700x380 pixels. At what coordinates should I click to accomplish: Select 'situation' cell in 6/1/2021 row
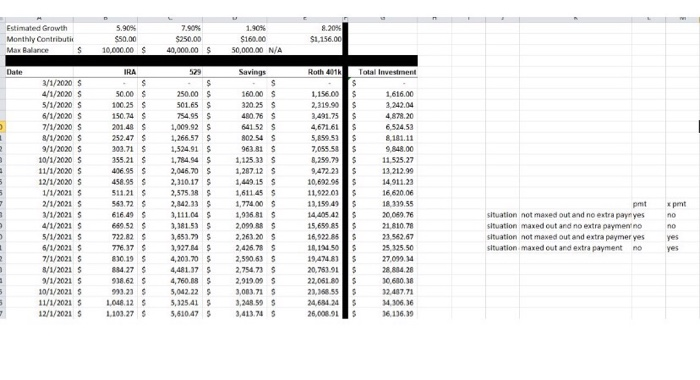502,248
